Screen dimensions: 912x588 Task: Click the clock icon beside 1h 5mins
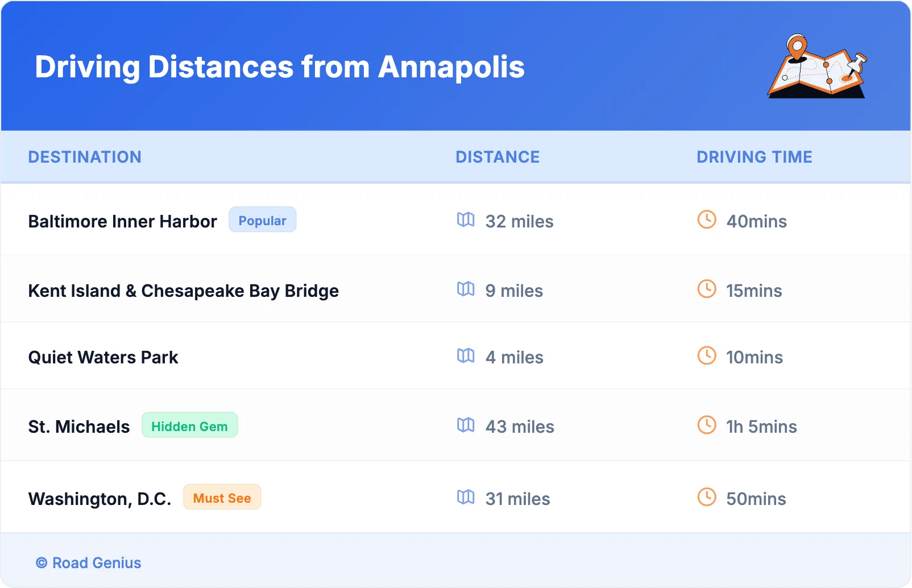click(x=707, y=425)
